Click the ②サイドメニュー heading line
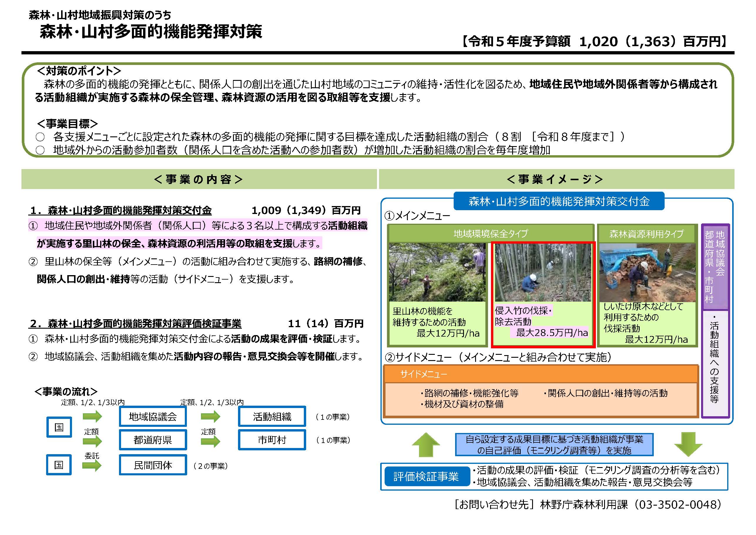Viewport: 756px width, 535px height. coord(499,357)
